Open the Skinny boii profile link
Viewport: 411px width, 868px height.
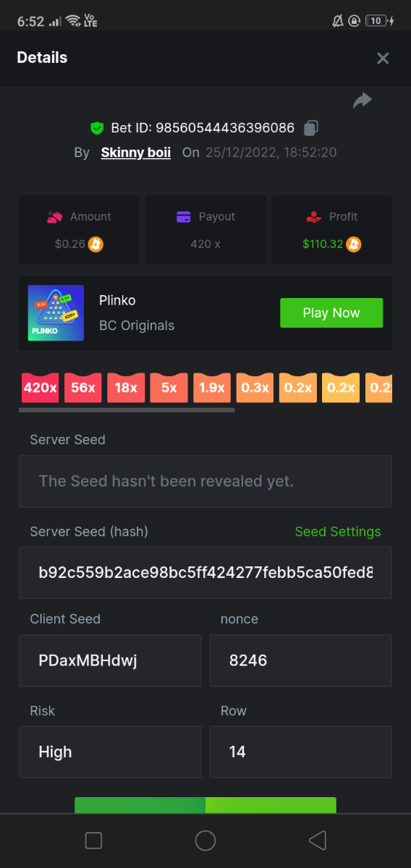pyautogui.click(x=136, y=153)
